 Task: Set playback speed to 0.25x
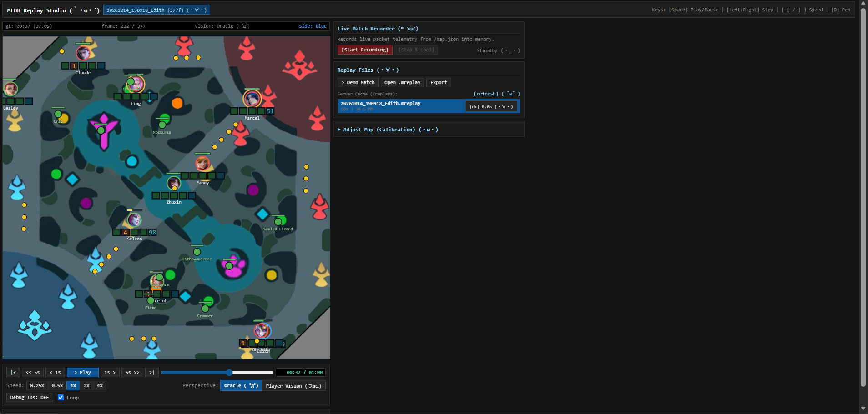tap(37, 386)
